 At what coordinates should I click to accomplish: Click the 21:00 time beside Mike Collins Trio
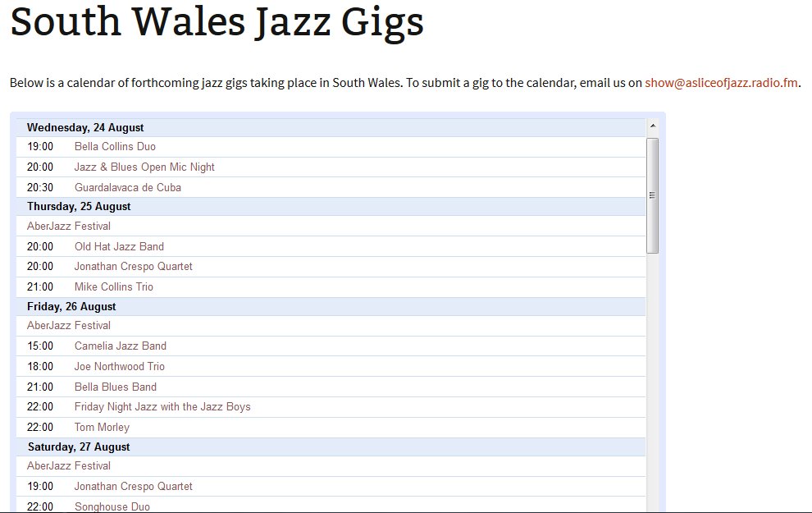pyautogui.click(x=40, y=286)
